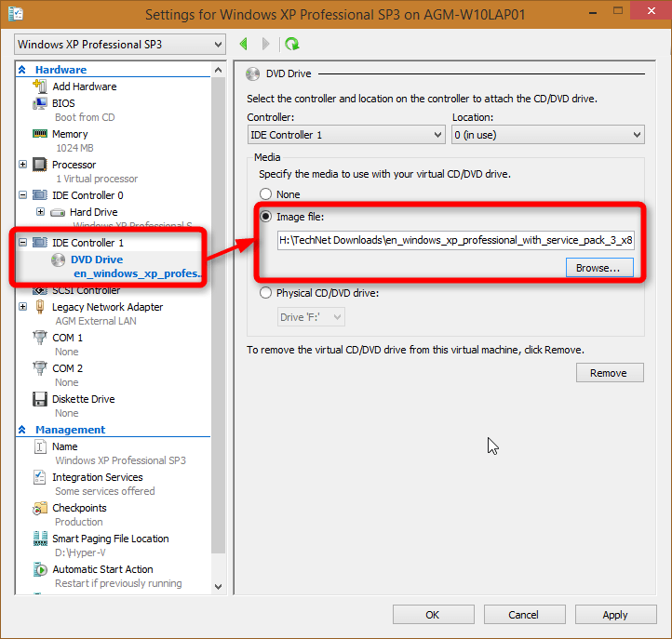
Task: Expand the Processor node
Action: (x=22, y=165)
